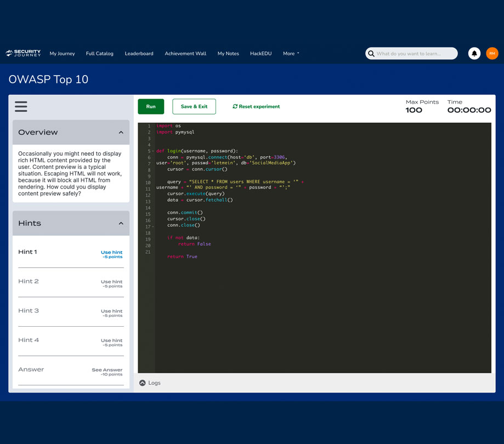Run the code with the Run button

pyautogui.click(x=151, y=106)
